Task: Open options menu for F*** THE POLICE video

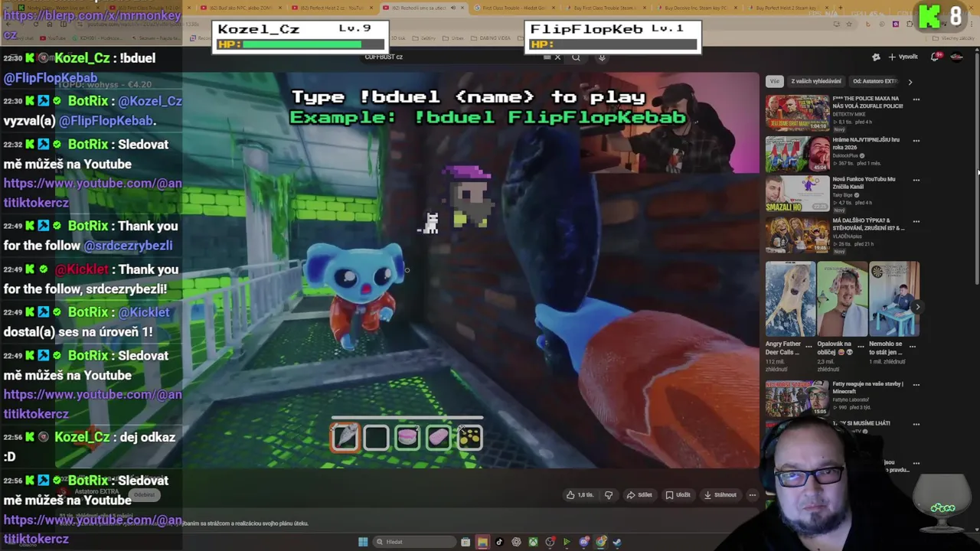Action: pos(916,99)
